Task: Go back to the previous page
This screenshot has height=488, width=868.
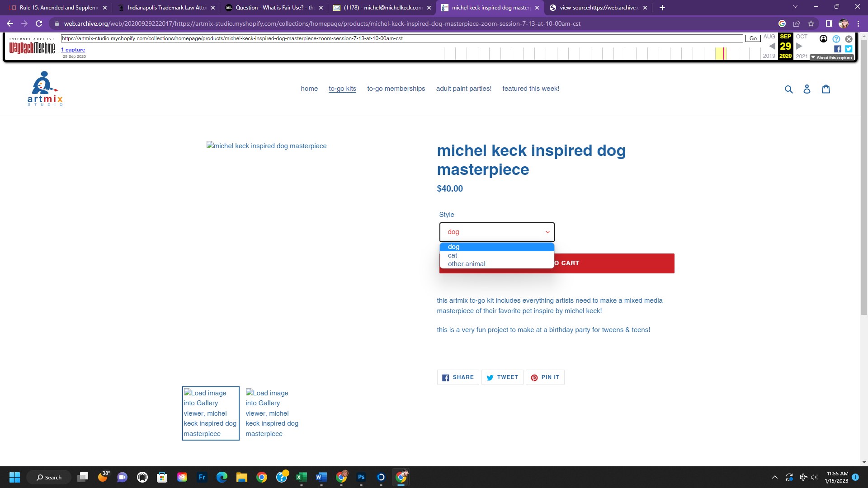Action: click(10, 23)
